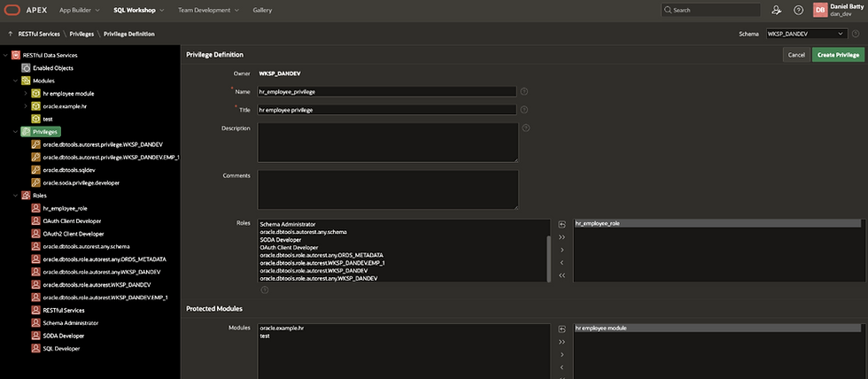Click the hr_employee_role user icon
Viewport: 868px width, 379px height.
[x=35, y=209]
